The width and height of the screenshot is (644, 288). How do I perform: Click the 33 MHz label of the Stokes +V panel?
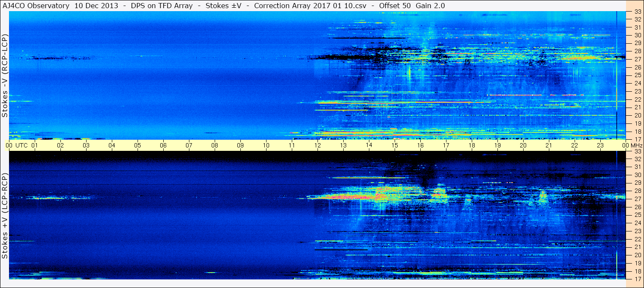638,151
